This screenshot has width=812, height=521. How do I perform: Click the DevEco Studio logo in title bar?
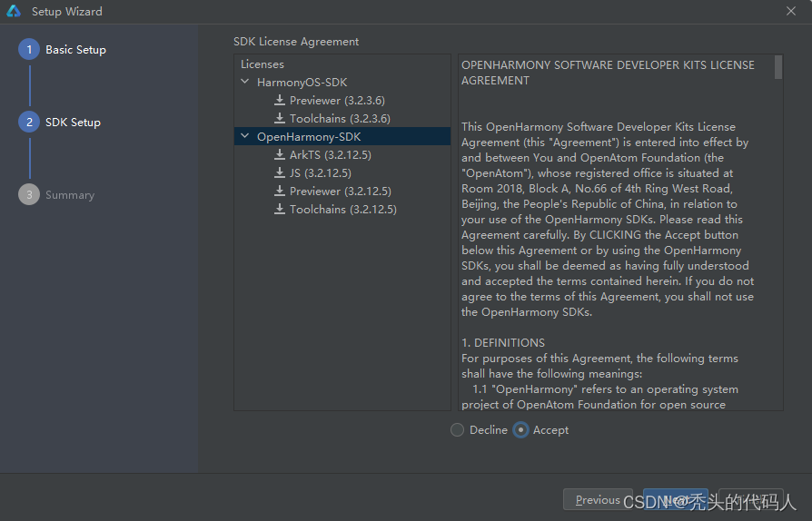[x=14, y=11]
